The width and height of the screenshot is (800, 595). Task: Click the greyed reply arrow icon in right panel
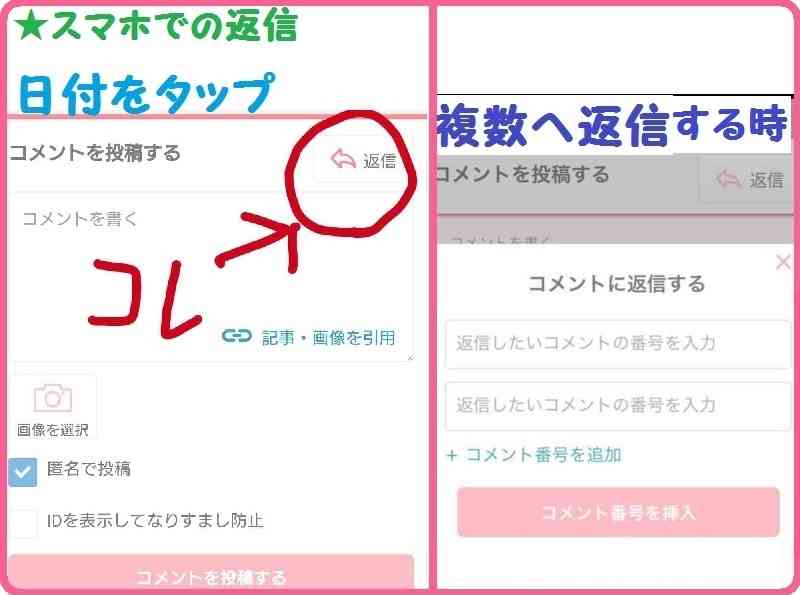pyautogui.click(x=729, y=179)
